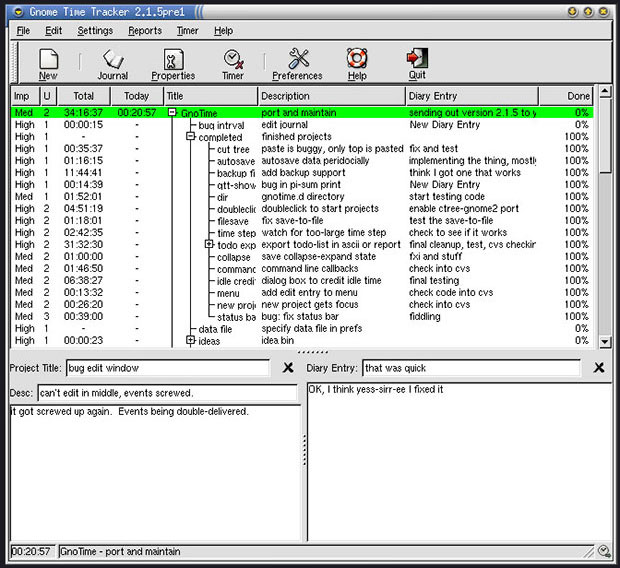Click the 31:32:30 total time cell
Viewport: 620px width, 568px height.
(x=83, y=244)
